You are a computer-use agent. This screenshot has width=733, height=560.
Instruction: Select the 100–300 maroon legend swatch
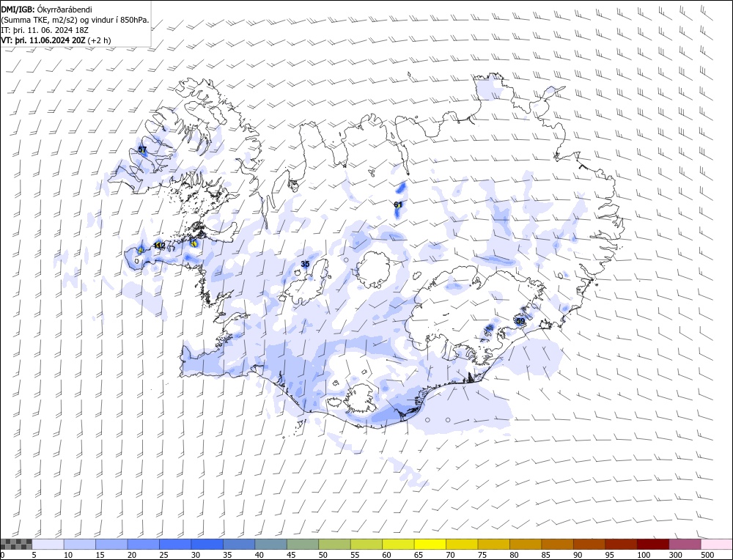point(652,544)
